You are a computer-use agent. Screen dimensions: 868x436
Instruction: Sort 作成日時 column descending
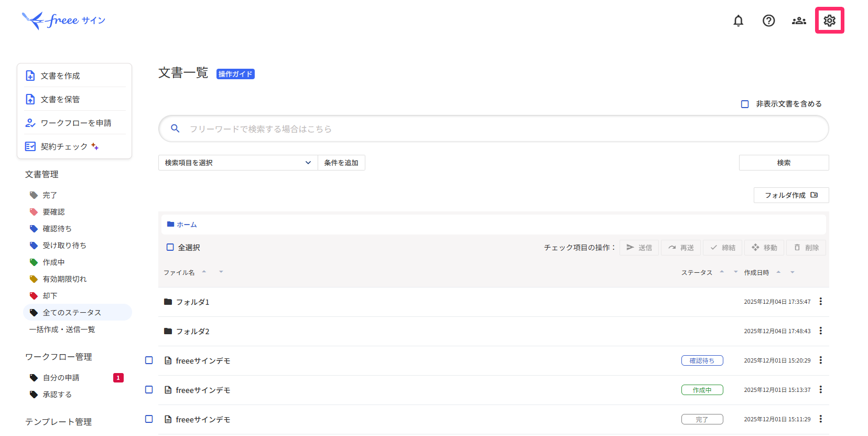pyautogui.click(x=793, y=273)
